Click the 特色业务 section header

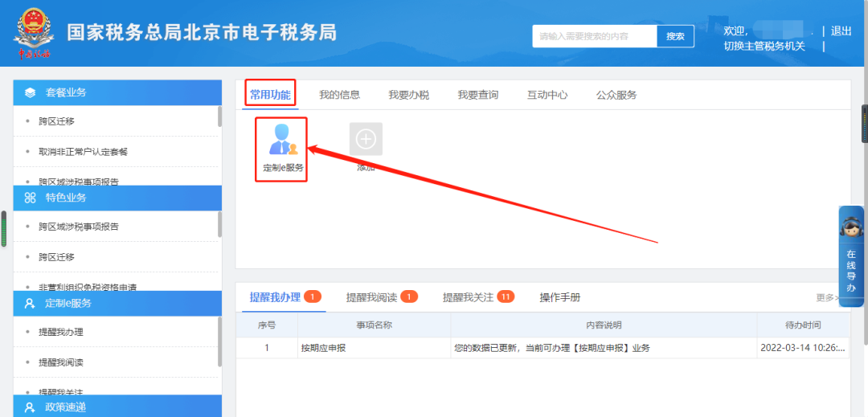pos(117,198)
